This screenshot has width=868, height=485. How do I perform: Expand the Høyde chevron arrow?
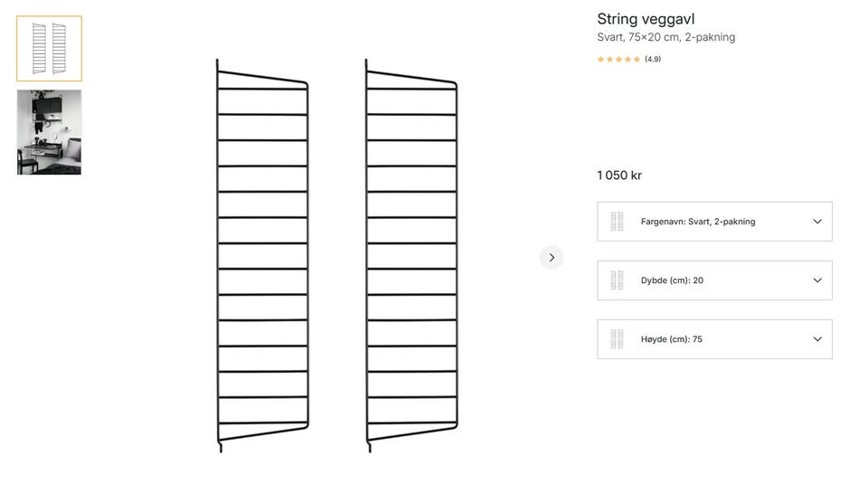pos(817,339)
